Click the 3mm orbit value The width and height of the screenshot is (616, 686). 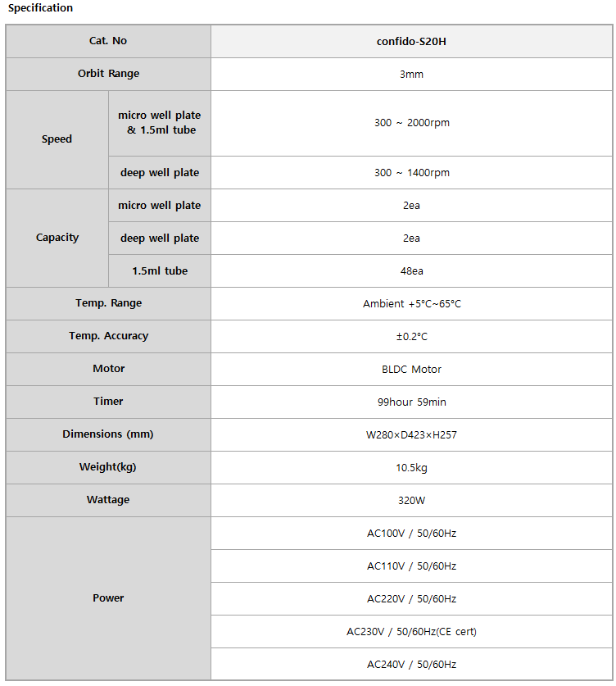click(x=411, y=74)
